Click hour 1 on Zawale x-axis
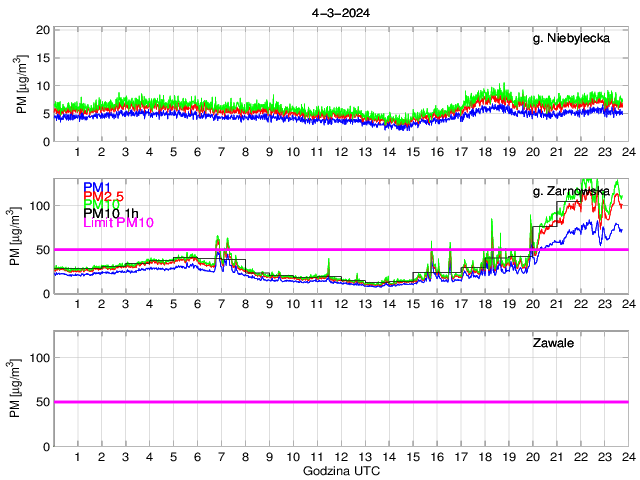 78,457
